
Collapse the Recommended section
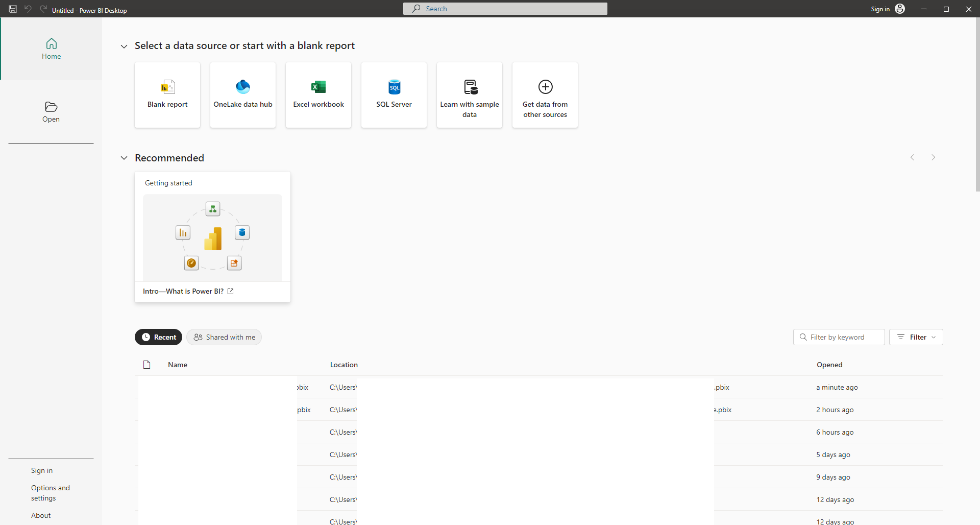click(124, 158)
